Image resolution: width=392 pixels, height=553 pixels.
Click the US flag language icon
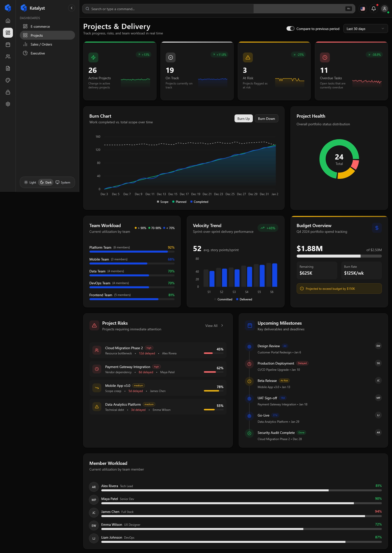click(x=363, y=9)
